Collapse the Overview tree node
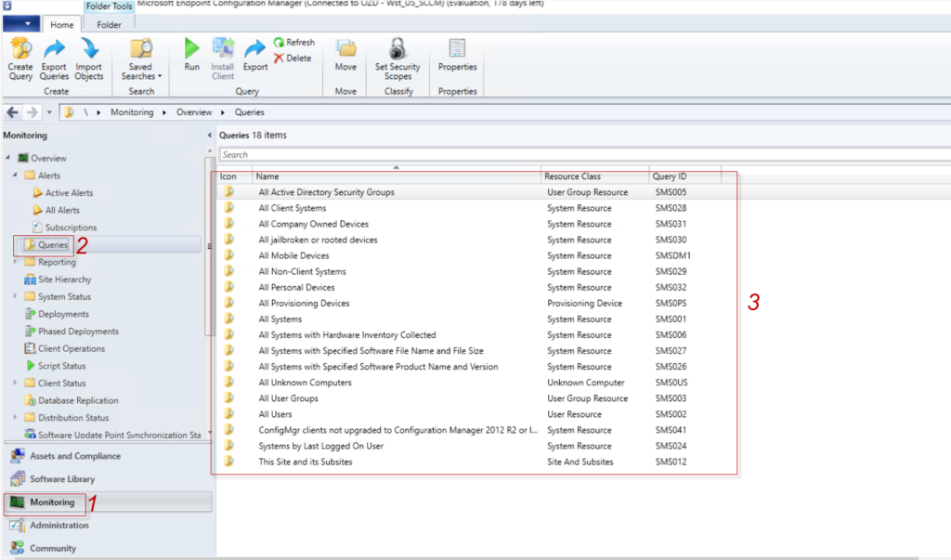 [x=7, y=158]
